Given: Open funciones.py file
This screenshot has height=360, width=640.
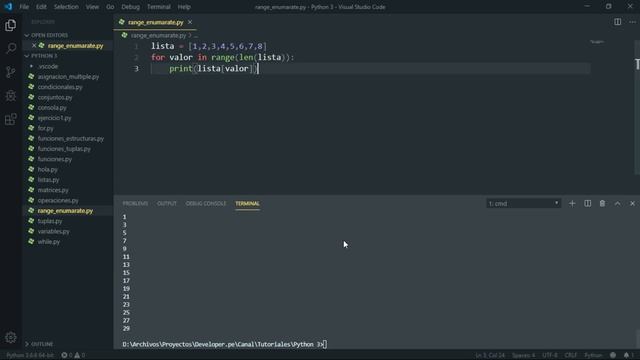Looking at the screenshot, I should tap(55, 159).
